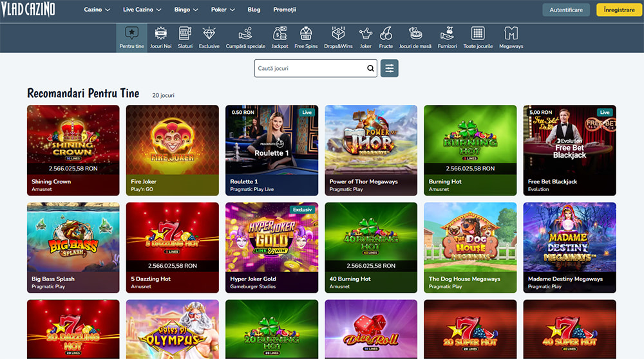Expand the Live Cazino dropdown
This screenshot has height=359, width=644.
pos(142,10)
